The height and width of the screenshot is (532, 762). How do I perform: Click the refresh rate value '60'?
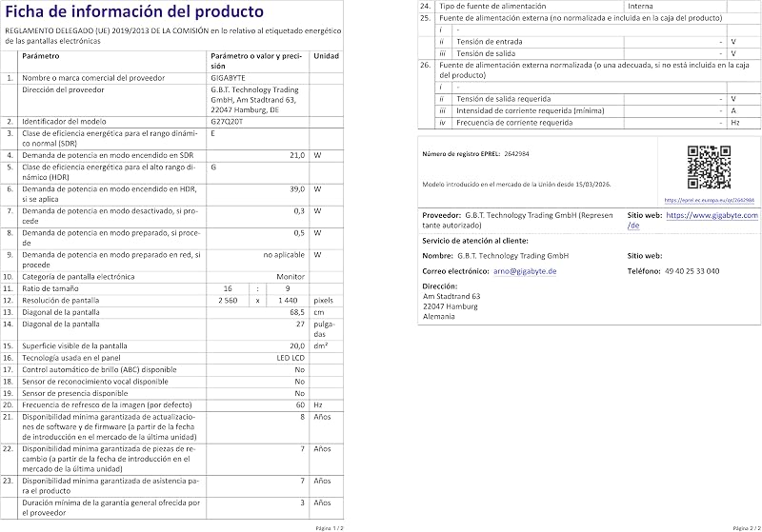coord(300,404)
